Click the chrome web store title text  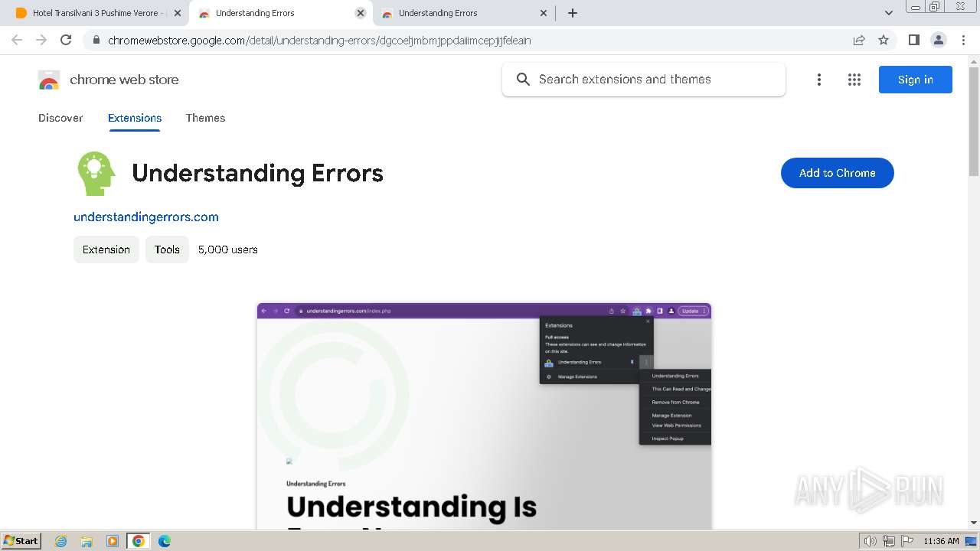(x=124, y=80)
